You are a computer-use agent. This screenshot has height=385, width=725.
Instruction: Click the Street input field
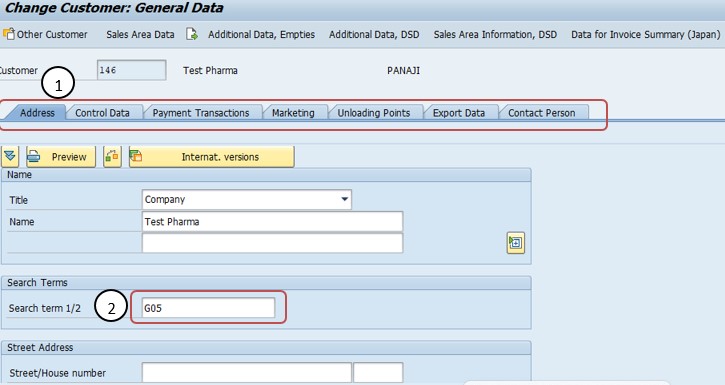[x=246, y=373]
